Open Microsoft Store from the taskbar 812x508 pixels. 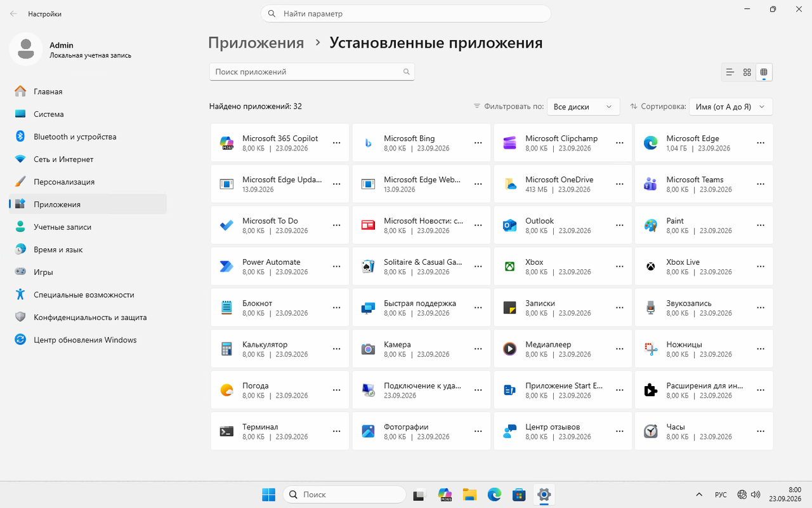(519, 495)
